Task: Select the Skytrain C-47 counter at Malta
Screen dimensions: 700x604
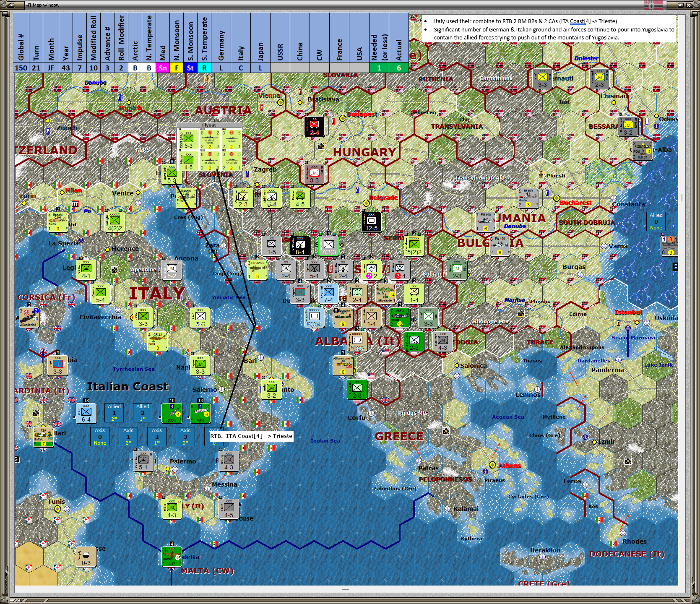Action: (x=172, y=557)
